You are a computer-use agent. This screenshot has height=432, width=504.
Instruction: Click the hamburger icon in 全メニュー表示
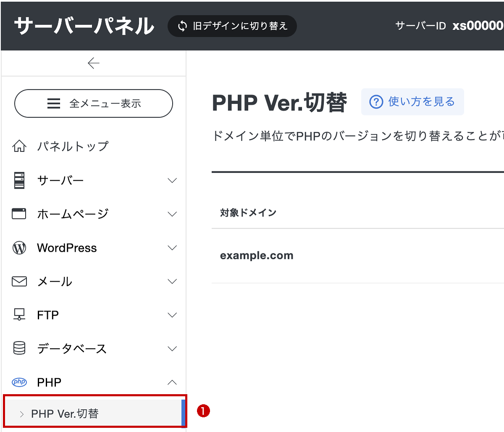tap(54, 103)
